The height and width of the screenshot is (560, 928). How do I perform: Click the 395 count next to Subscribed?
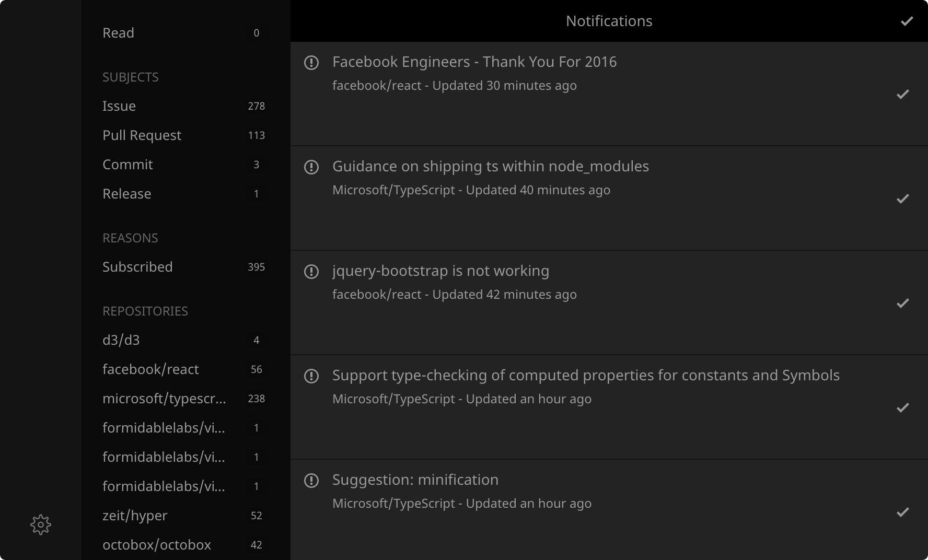(256, 267)
